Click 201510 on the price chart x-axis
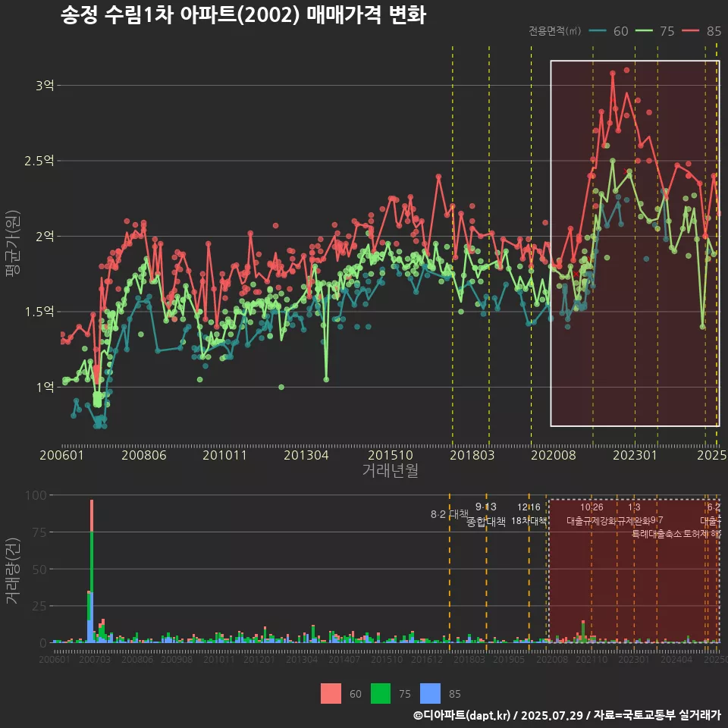Screen dimensions: 728x728 coord(391,455)
